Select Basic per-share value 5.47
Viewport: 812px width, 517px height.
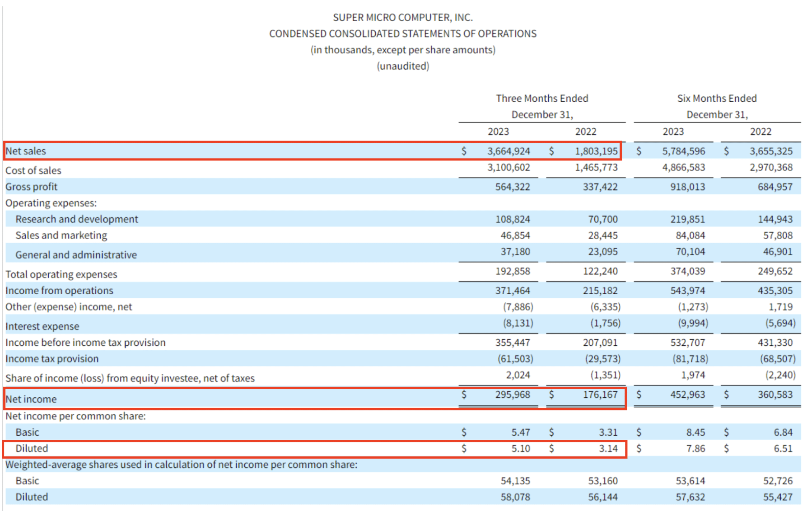[x=521, y=432]
